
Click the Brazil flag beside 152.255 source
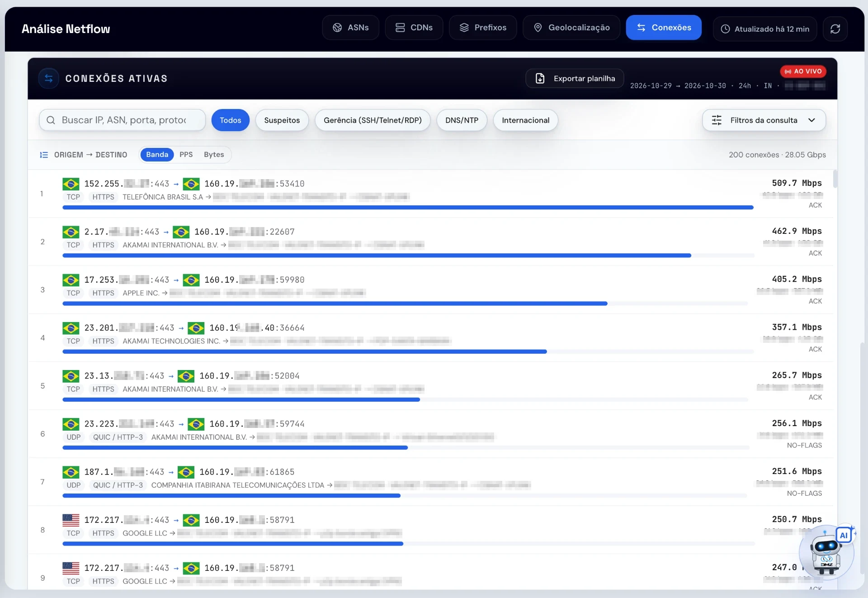pos(71,184)
